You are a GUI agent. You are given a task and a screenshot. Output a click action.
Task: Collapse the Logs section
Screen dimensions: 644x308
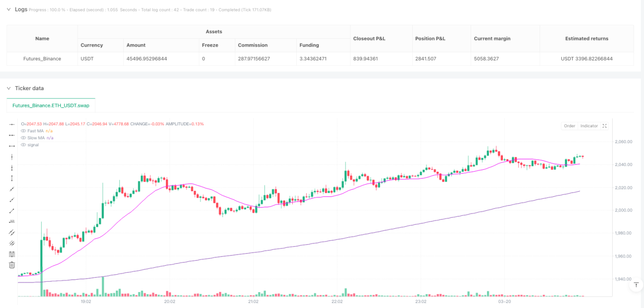click(x=8, y=9)
